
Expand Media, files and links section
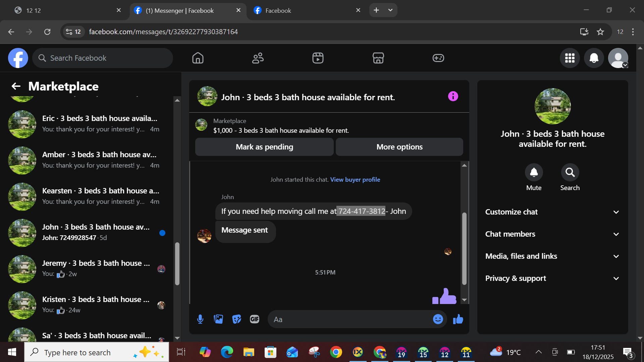click(552, 256)
